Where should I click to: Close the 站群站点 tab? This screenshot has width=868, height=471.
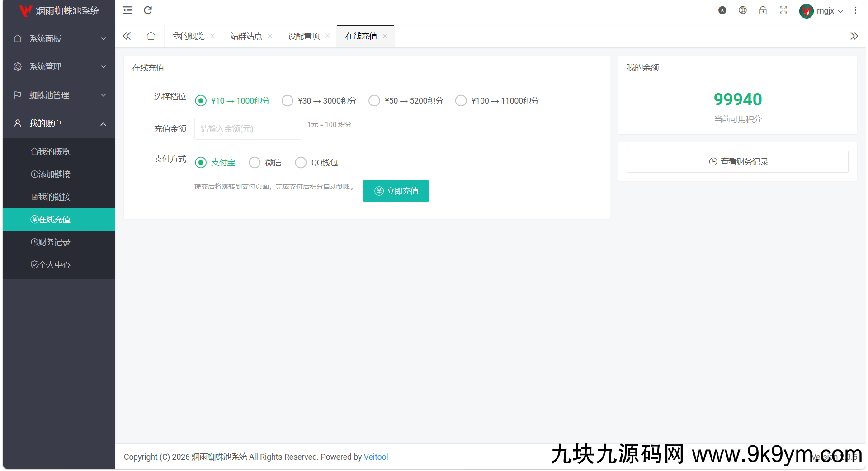270,36
